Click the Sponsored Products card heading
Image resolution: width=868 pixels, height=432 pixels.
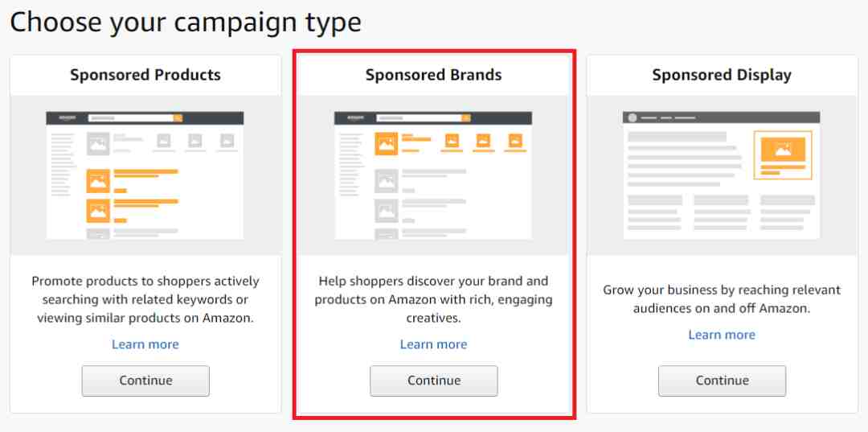pos(145,75)
